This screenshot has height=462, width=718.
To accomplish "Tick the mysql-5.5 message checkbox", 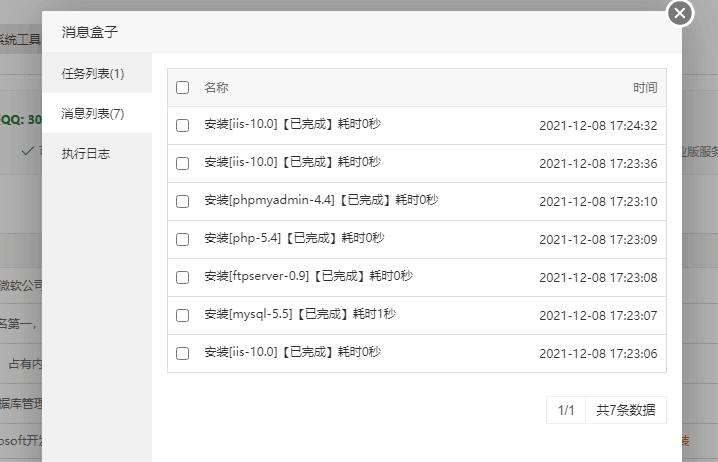I will click(182, 315).
